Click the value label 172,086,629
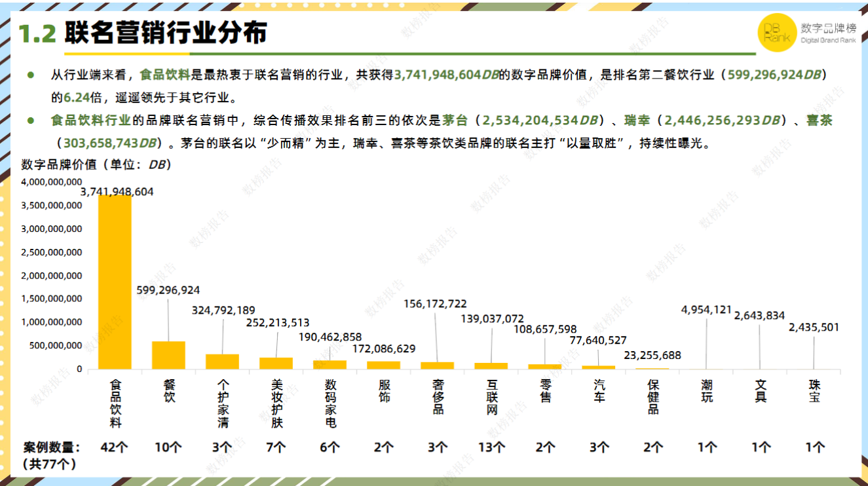Viewport: 868px width, 486px height. point(384,348)
